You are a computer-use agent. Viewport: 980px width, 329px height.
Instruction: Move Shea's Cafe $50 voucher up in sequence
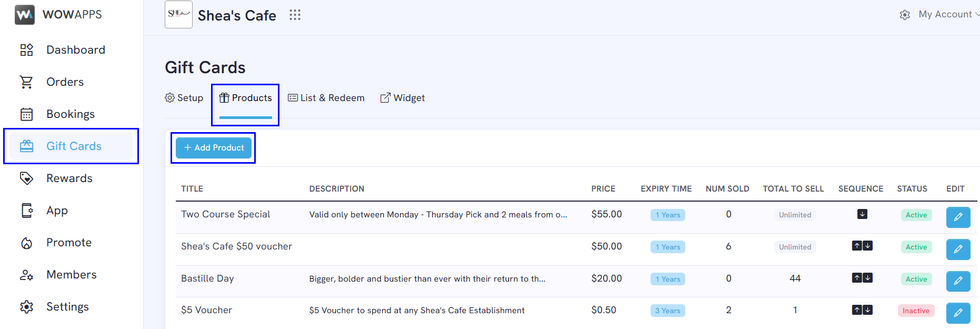click(x=857, y=246)
